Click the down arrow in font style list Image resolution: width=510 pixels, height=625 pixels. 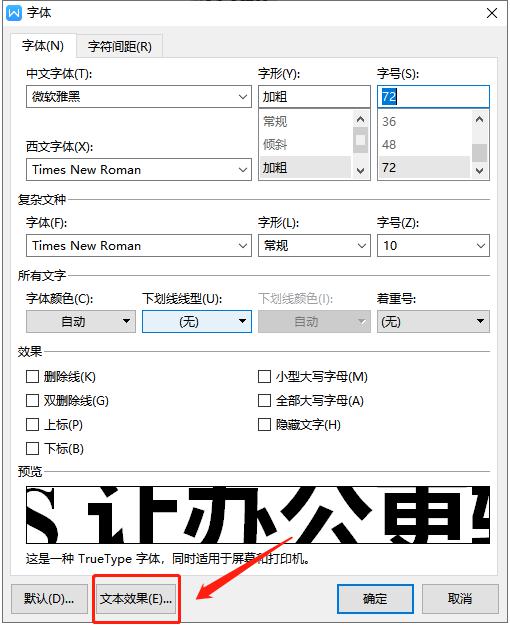(360, 171)
